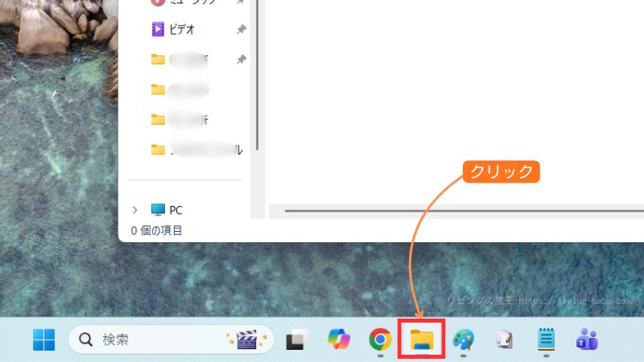The image size is (644, 362).
Task: Open the Windows Start menu
Action: point(43,340)
